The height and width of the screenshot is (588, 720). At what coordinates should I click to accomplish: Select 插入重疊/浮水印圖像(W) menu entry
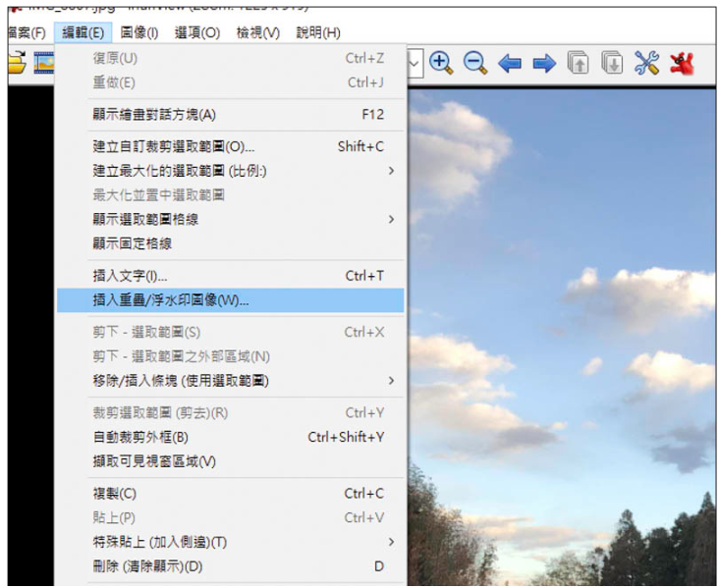click(x=231, y=300)
